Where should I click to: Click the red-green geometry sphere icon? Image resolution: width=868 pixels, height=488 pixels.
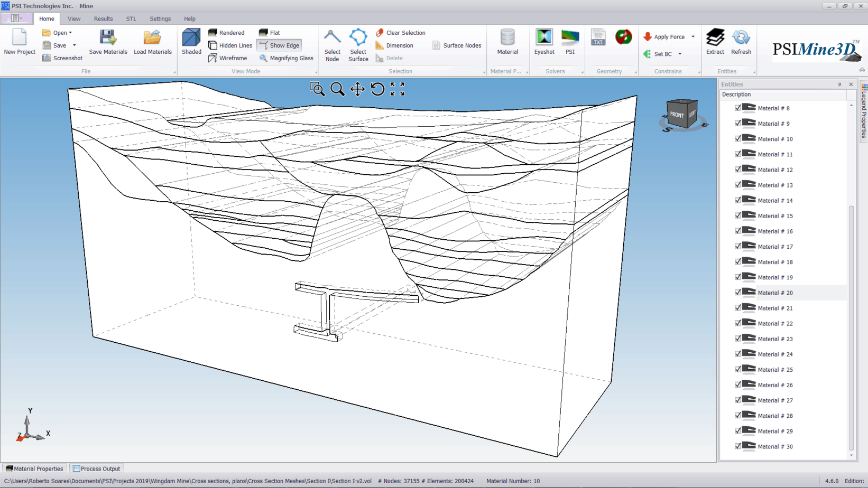pyautogui.click(x=624, y=37)
